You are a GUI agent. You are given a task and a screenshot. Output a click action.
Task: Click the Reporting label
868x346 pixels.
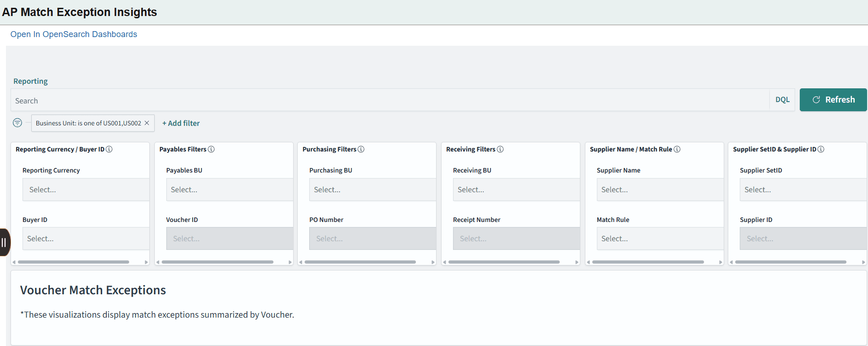point(31,81)
